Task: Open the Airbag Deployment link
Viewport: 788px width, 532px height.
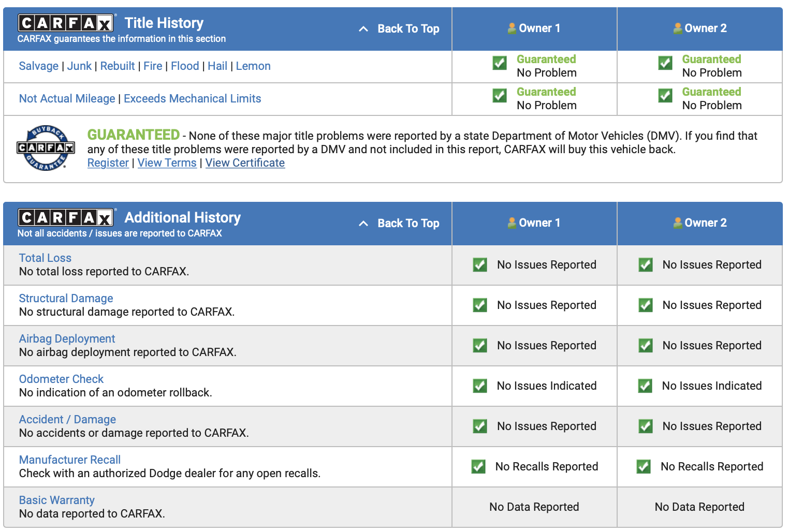Action: (67, 339)
